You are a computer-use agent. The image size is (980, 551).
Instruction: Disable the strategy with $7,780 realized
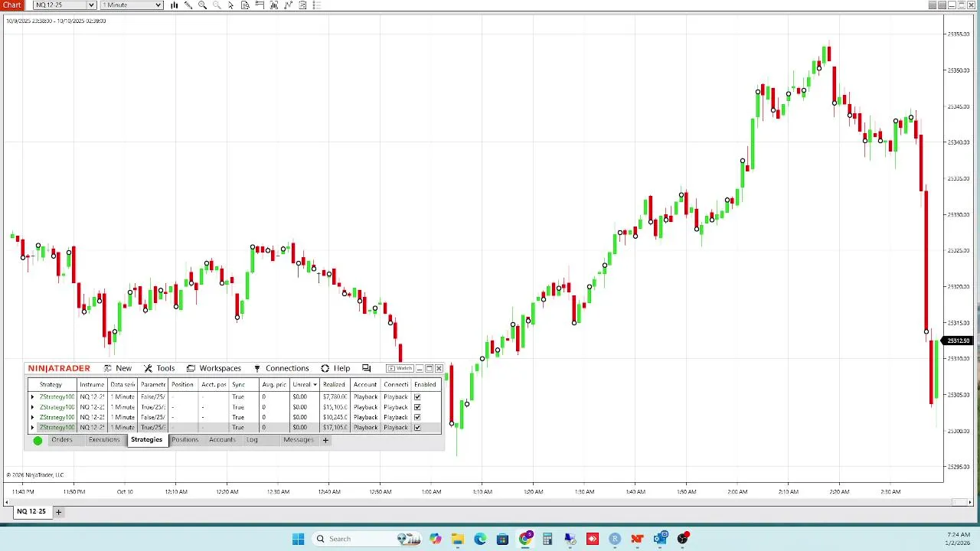pos(417,397)
